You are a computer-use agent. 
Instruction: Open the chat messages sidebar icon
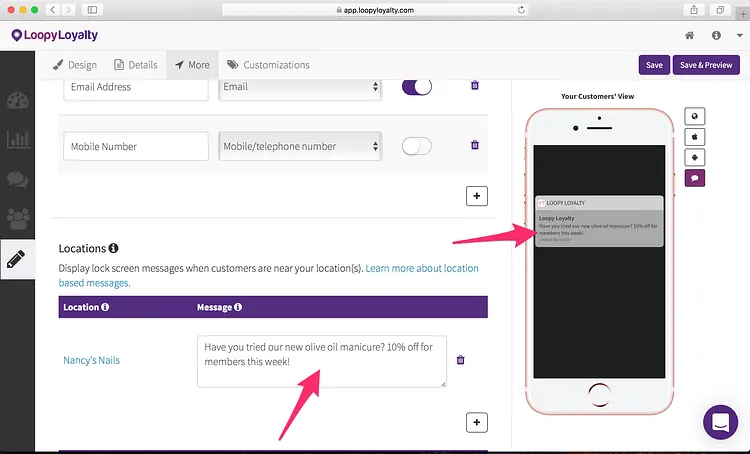pyautogui.click(x=18, y=179)
